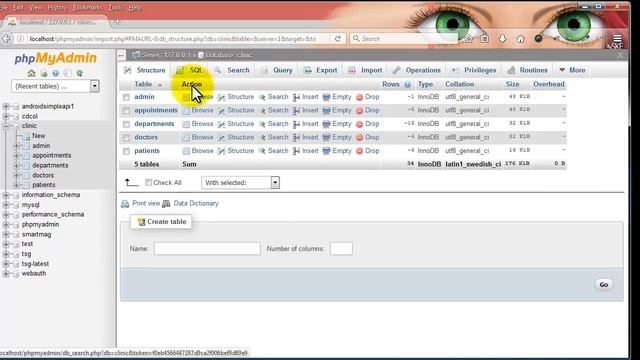Click the Structure icon for the patients table
640x360 pixels.
click(221, 151)
